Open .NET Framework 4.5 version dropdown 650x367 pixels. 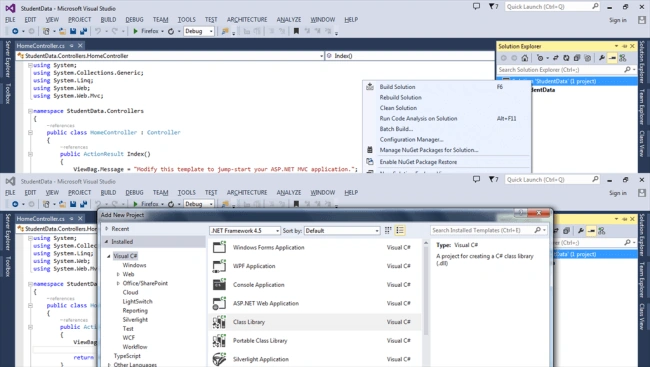click(245, 231)
